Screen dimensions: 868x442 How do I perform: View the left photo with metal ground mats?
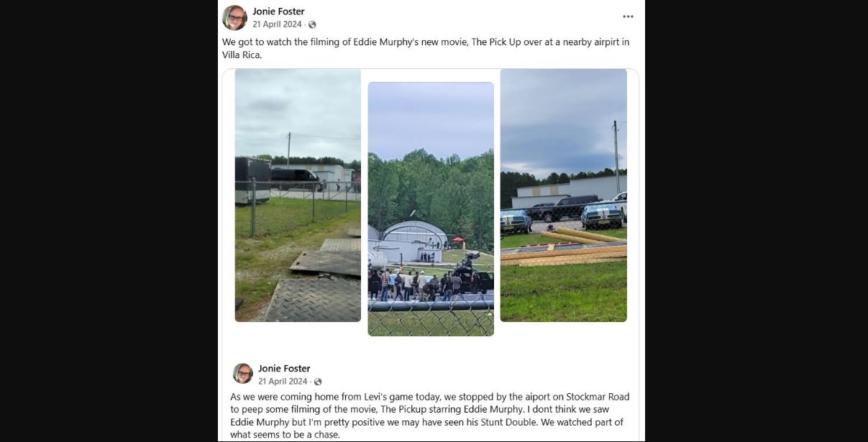[298, 195]
